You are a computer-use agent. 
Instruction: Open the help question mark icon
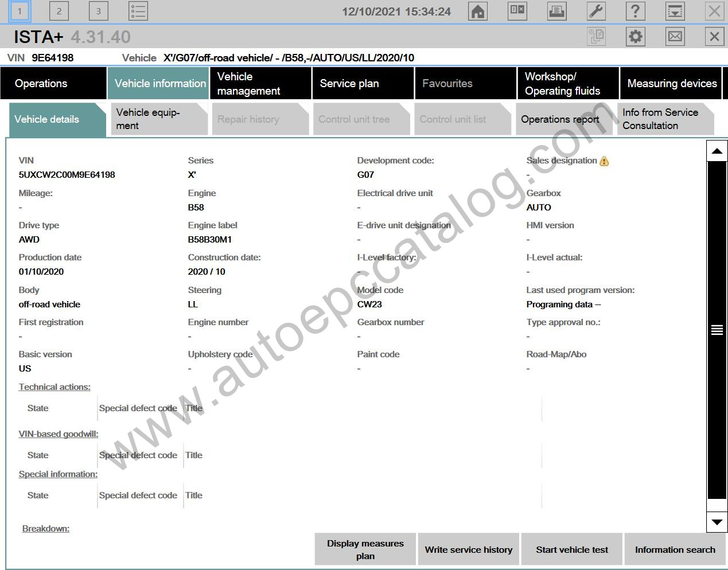pyautogui.click(x=635, y=11)
